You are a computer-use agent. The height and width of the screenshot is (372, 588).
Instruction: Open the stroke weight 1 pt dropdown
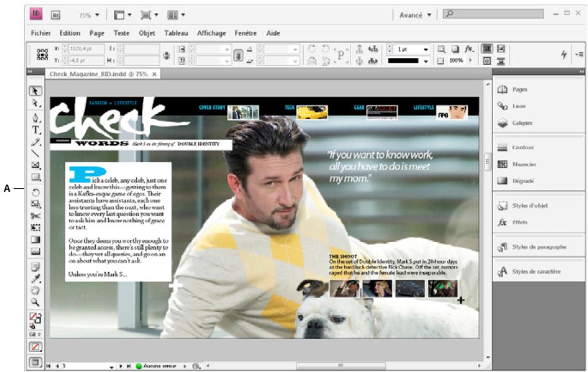[426, 50]
